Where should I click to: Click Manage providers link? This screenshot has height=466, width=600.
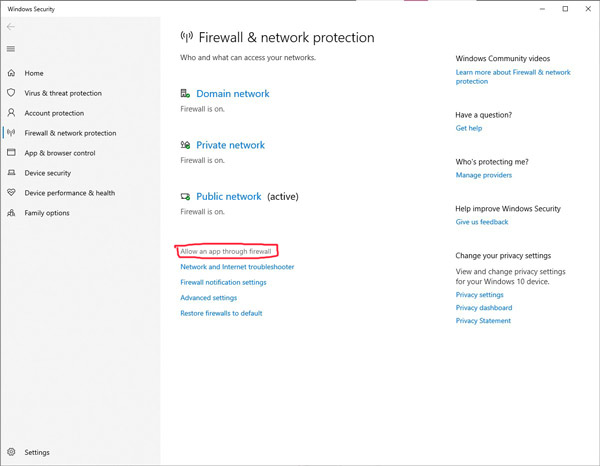(484, 175)
